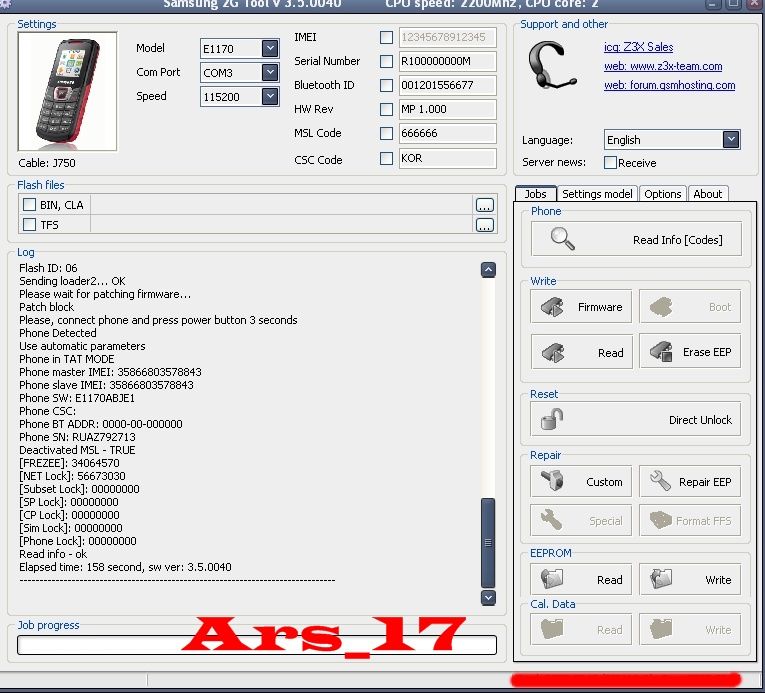Click the Direct Unlock padlock icon
The height and width of the screenshot is (693, 765).
[x=552, y=419]
